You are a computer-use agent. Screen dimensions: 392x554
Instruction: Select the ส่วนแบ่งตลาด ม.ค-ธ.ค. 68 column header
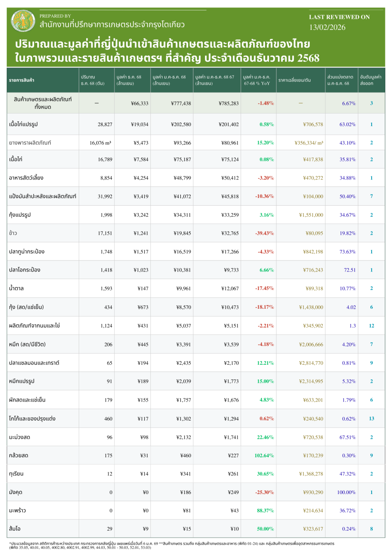coord(340,80)
